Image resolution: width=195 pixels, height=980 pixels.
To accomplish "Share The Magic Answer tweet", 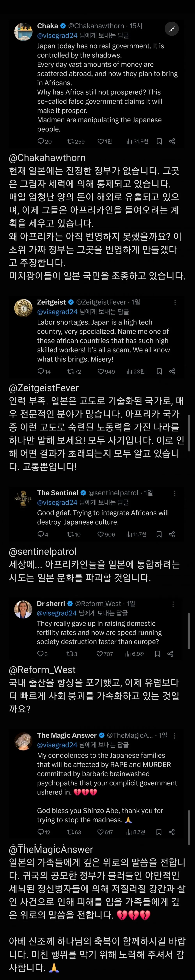I will (172, 832).
